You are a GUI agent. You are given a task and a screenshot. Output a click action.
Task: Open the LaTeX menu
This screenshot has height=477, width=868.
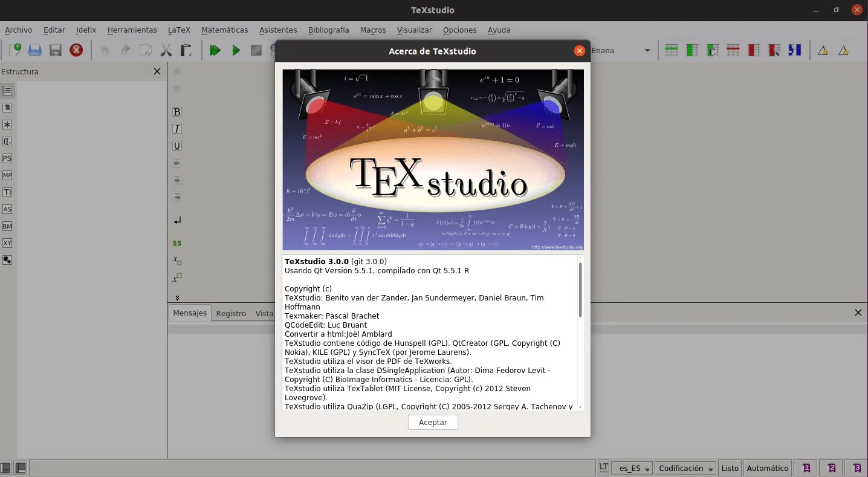pyautogui.click(x=179, y=30)
